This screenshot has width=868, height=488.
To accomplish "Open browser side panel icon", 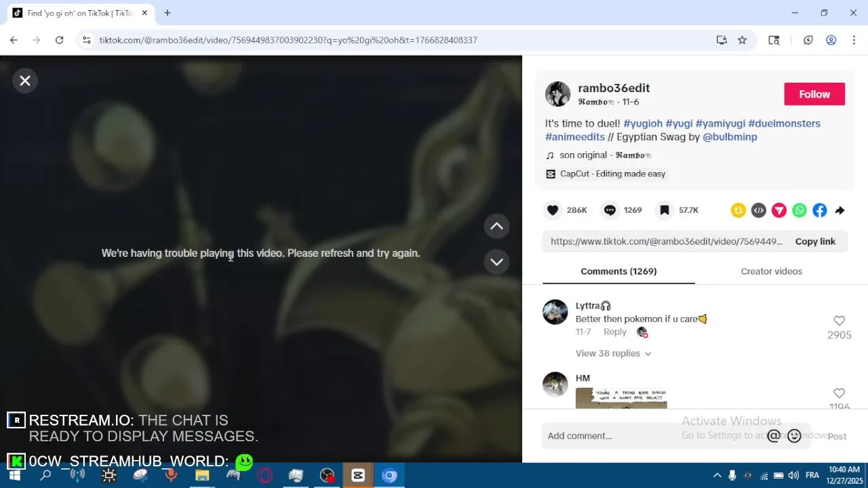I will pyautogui.click(x=774, y=40).
